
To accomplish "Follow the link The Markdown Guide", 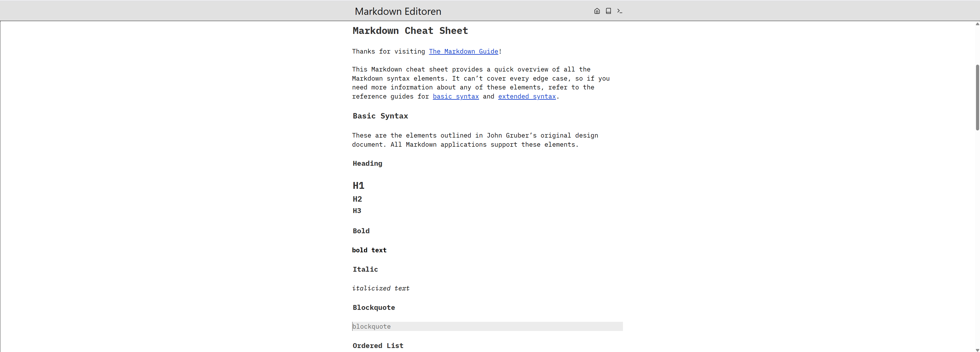I will click(463, 51).
